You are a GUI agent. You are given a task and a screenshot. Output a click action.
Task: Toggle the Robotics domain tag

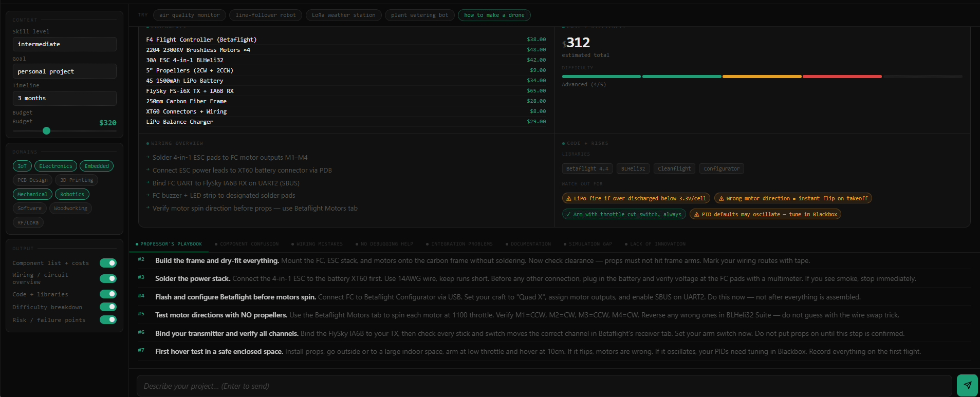coord(72,194)
